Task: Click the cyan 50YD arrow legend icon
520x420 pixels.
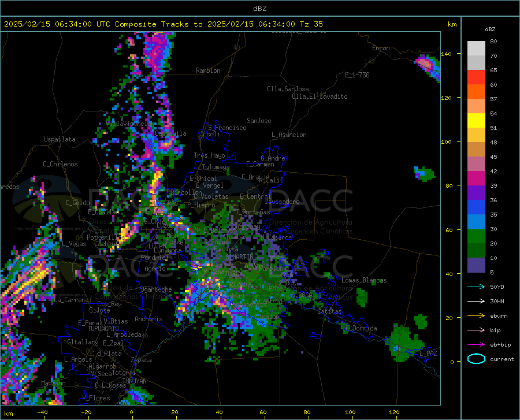Action: (x=476, y=287)
